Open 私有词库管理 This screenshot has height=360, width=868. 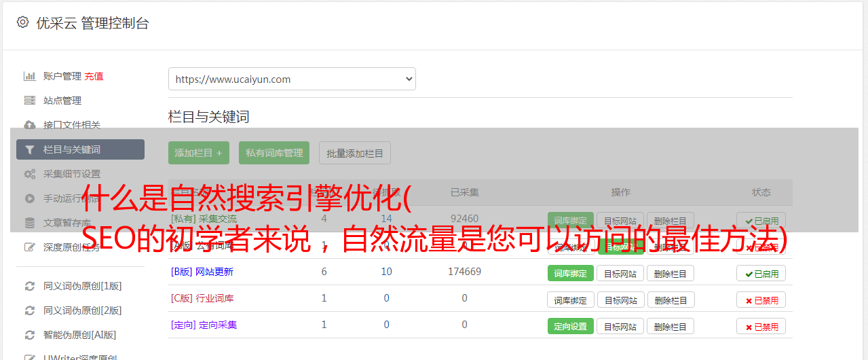274,153
